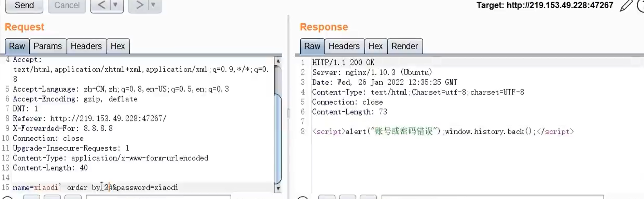Click the response script alert line
The image size is (644, 199).
click(443, 131)
